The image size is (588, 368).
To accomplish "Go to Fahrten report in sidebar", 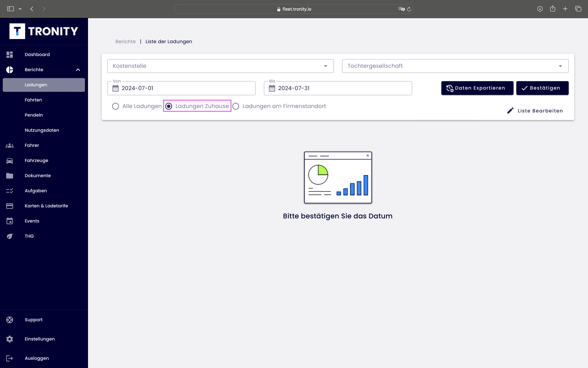I will (x=33, y=100).
